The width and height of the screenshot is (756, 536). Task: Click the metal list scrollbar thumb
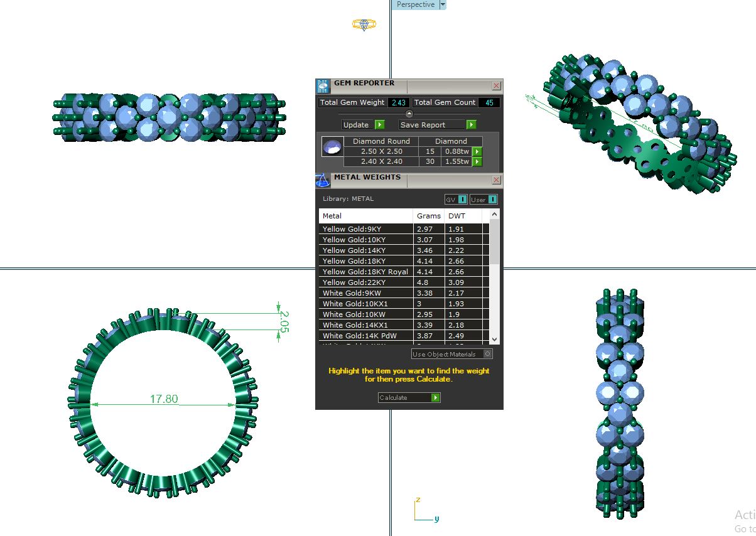[494, 242]
